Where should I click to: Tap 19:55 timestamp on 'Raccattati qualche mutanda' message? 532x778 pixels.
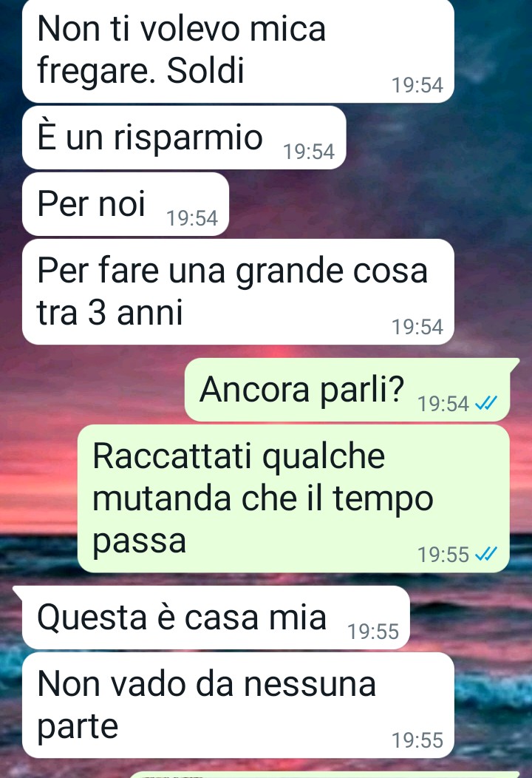pyautogui.click(x=443, y=555)
